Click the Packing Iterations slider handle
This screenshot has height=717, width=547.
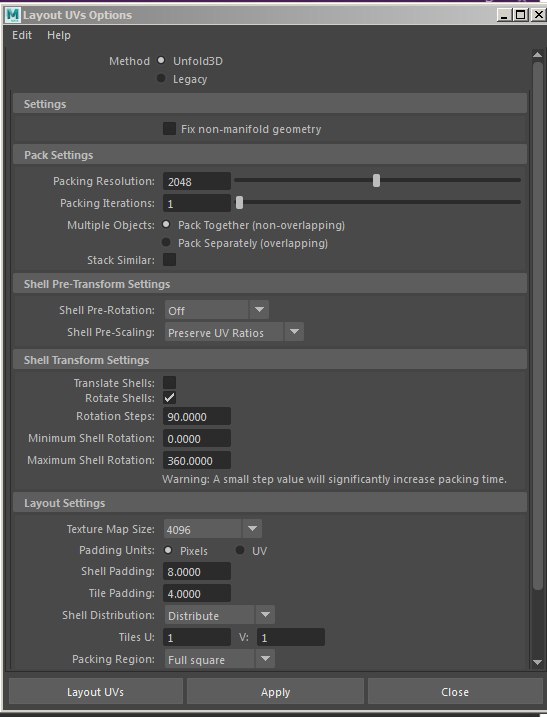pos(239,202)
